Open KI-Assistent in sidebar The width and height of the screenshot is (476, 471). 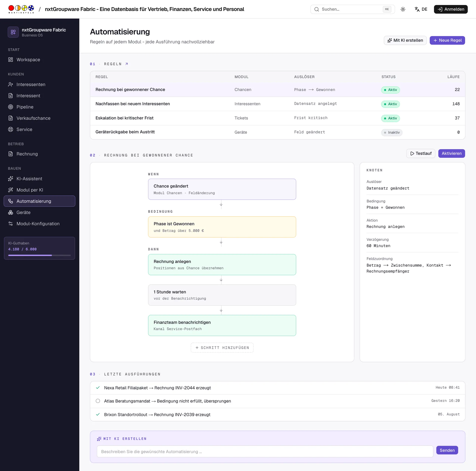point(40,179)
